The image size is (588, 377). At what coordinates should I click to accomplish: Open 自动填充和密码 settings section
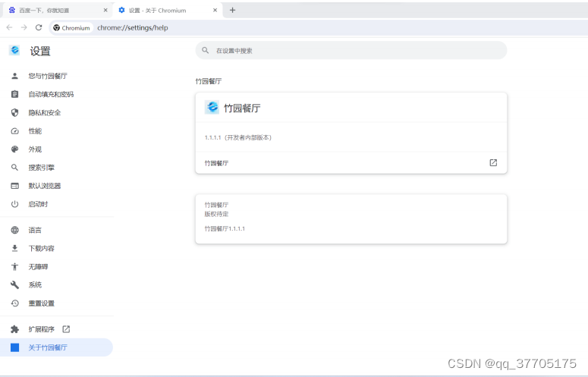point(56,94)
